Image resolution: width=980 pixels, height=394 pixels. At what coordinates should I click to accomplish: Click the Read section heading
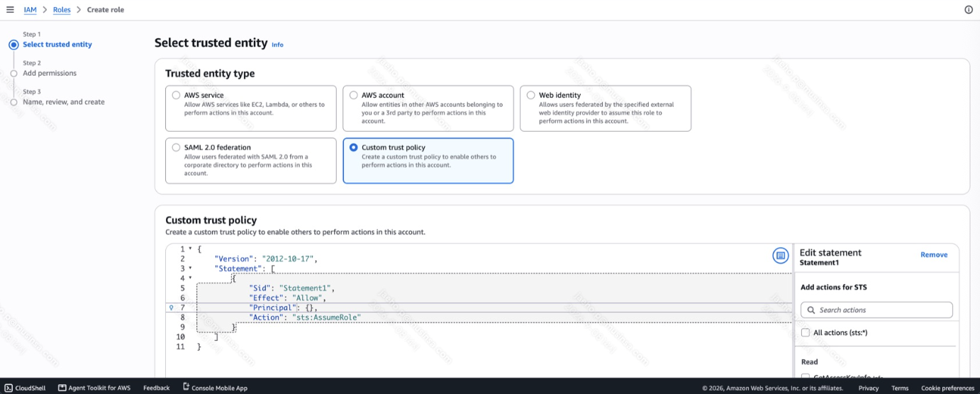(x=809, y=361)
